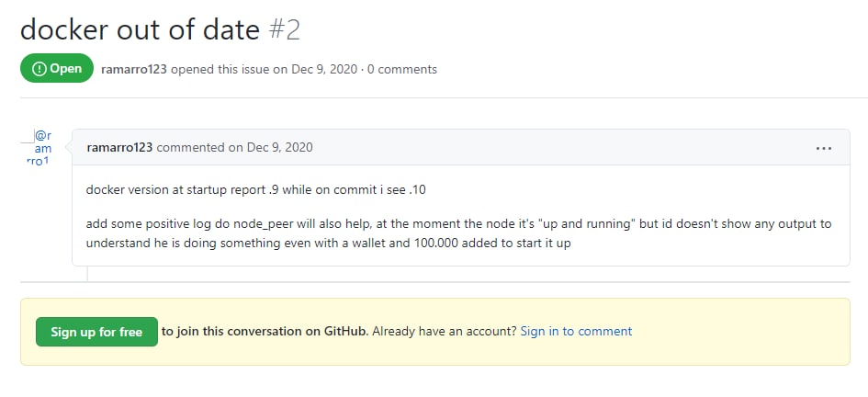Select the issue number #2
Image resolution: width=868 pixels, height=397 pixels.
coord(285,29)
